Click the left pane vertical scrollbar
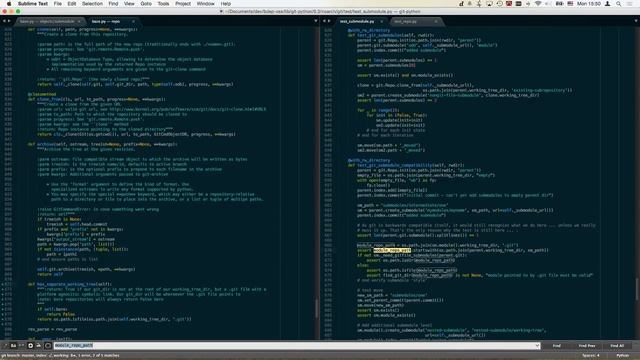 [x=316, y=308]
